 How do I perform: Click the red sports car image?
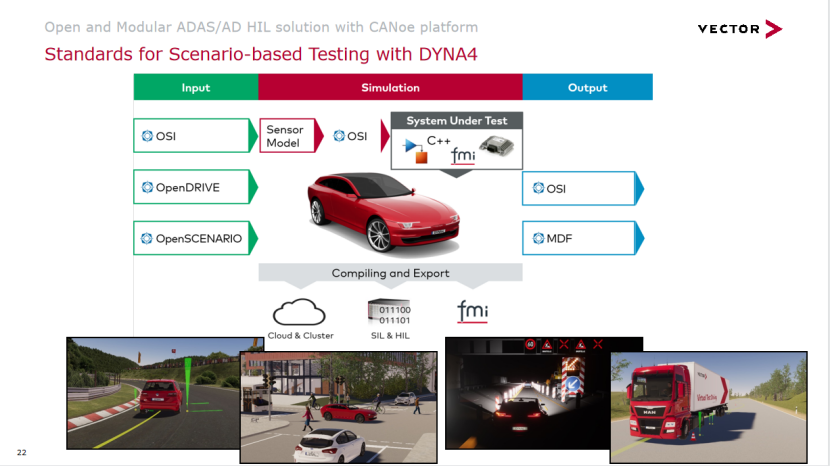pos(383,212)
